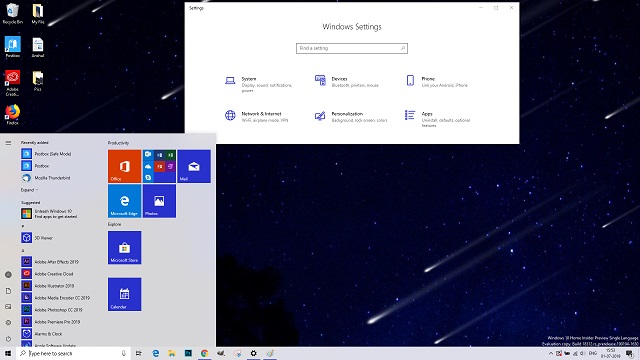This screenshot has height=360, width=640.
Task: Open Power options in Start sidebar
Action: pos(8,339)
